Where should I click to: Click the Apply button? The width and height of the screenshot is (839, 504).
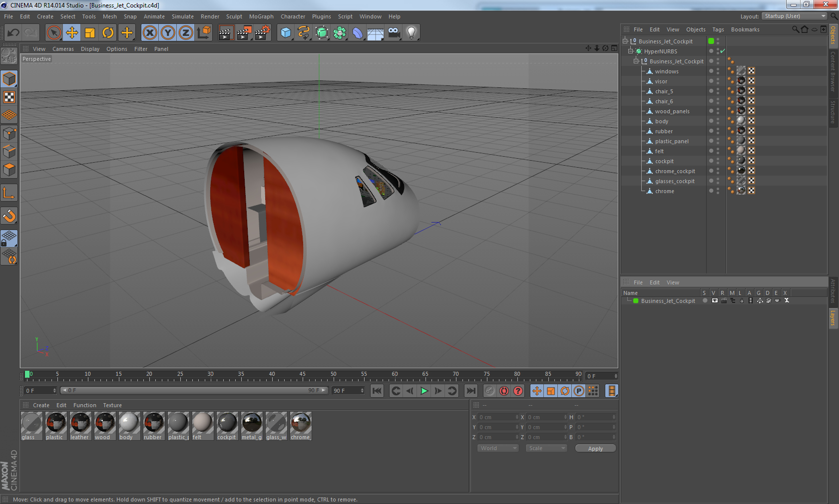coord(595,449)
